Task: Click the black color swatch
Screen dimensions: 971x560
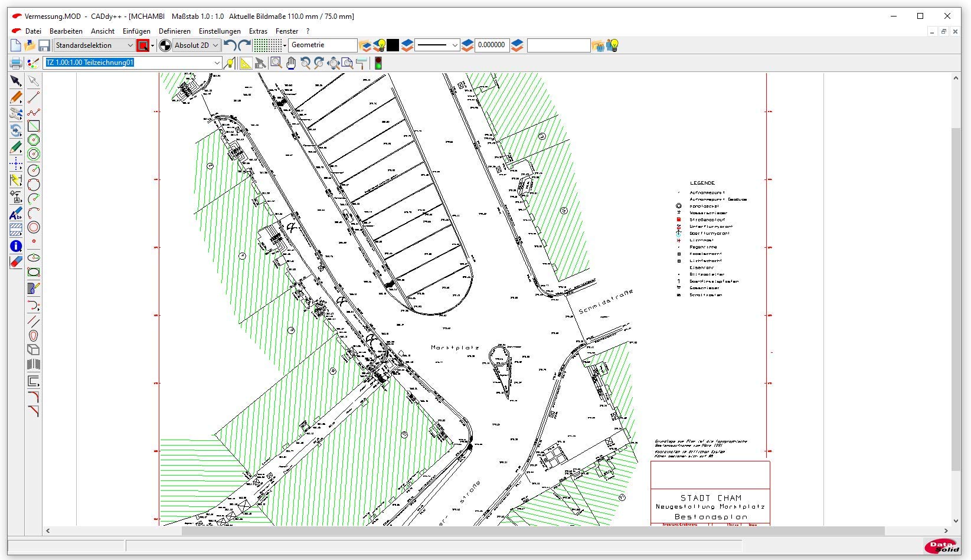Action: 393,45
